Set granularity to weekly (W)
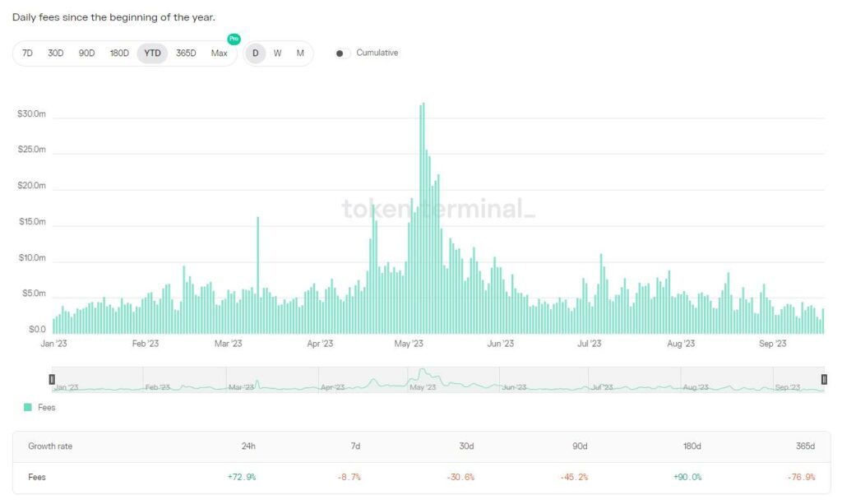The width and height of the screenshot is (842, 504). (278, 53)
